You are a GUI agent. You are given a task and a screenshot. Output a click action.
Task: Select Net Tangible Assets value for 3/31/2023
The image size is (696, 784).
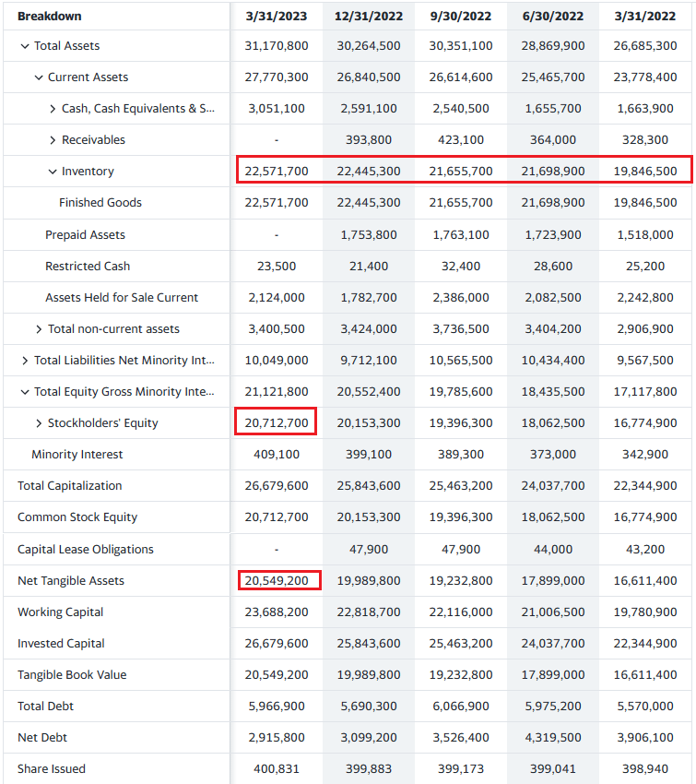[x=277, y=580]
